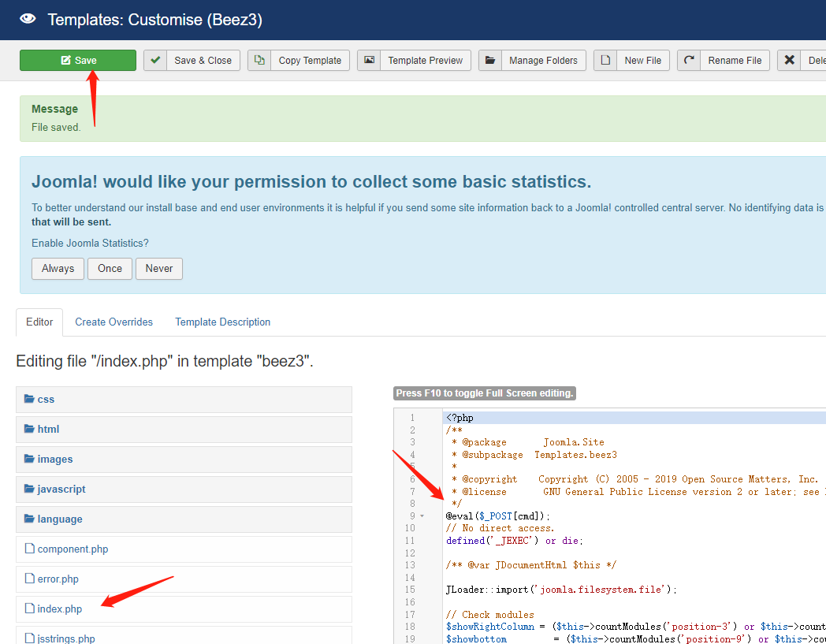Viewport: 826px width, 644px height.
Task: Click the error.php file icon
Action: tap(30, 579)
